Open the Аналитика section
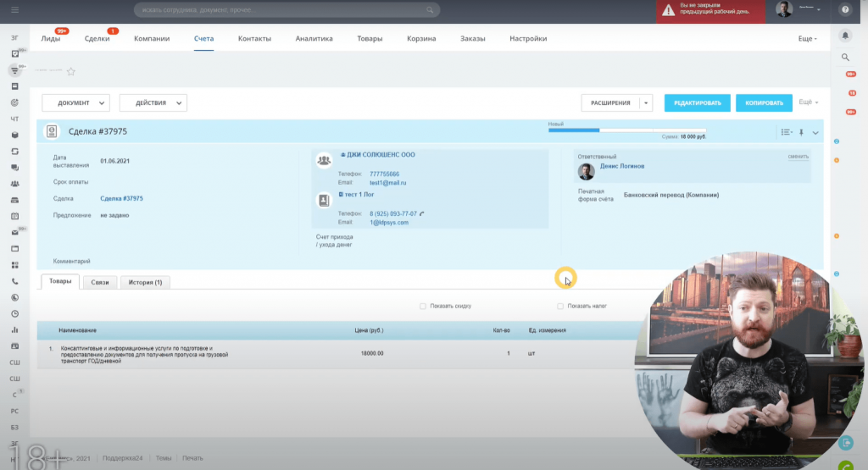The height and width of the screenshot is (470, 868). [314, 39]
